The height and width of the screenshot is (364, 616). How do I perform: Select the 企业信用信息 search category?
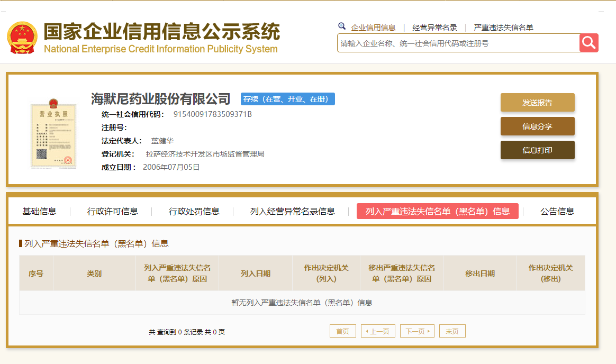[373, 28]
